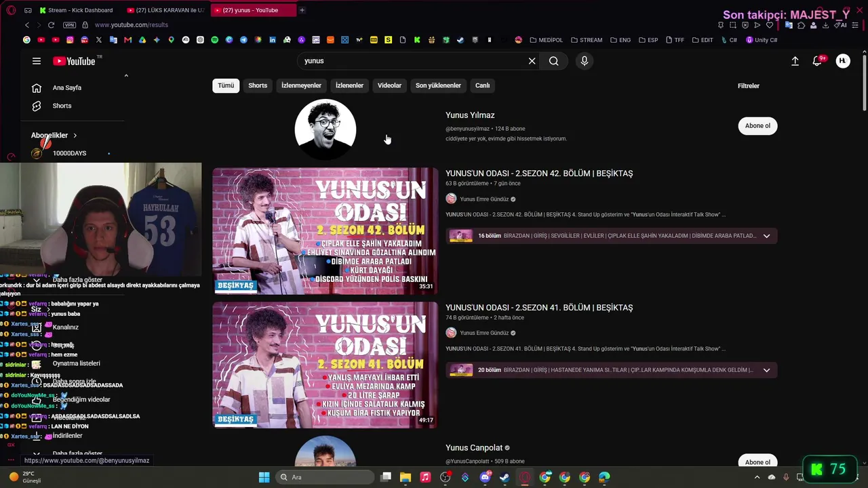
Task: Open Steam from the taskbar
Action: 505,477
